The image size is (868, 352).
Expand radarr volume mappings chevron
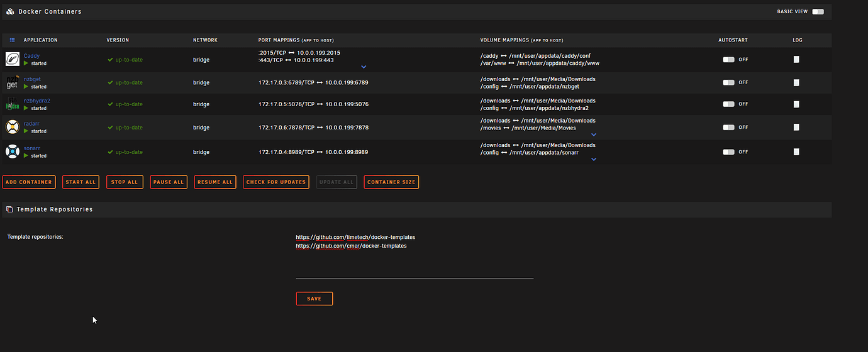594,135
